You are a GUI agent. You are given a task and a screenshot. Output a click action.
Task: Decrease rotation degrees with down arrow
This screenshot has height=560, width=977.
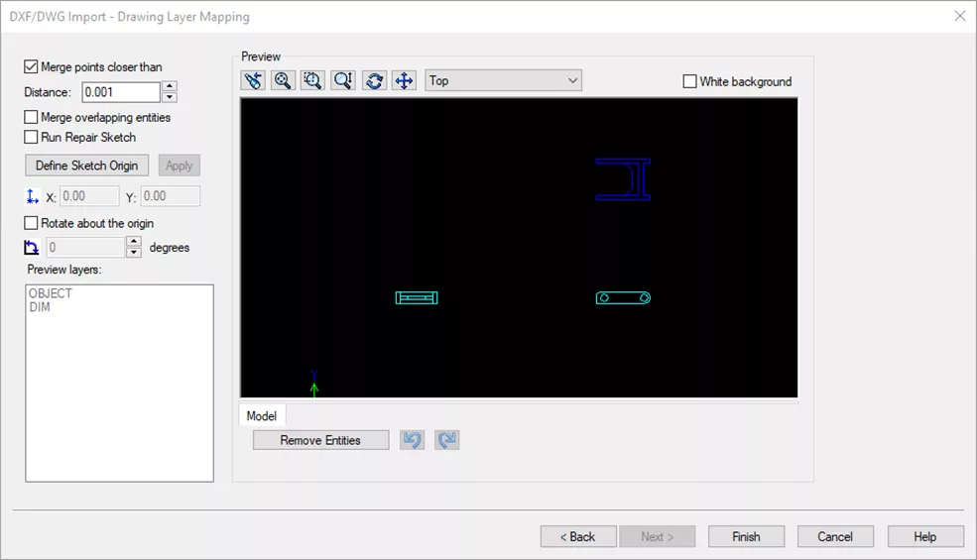point(134,253)
